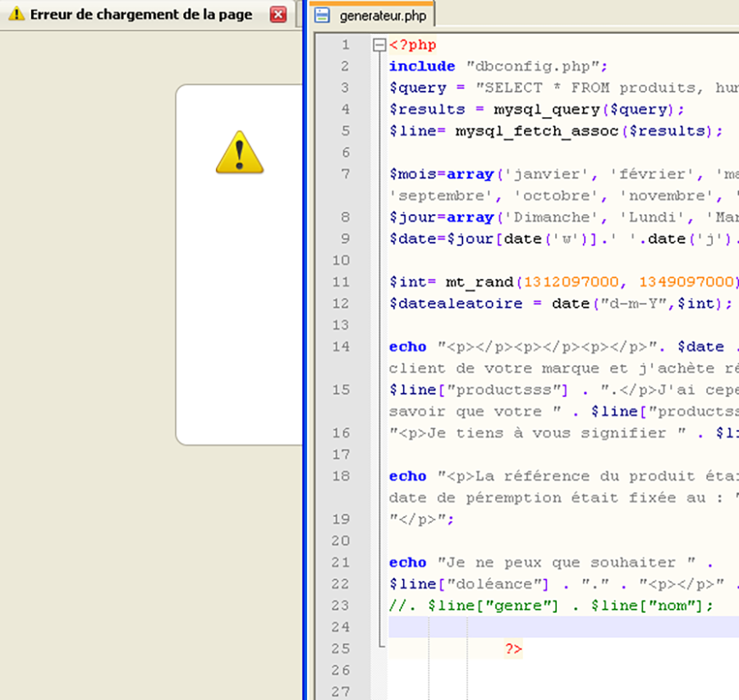Viewport: 739px width, 700px height.
Task: Click 'mysql_query' in the code on line 4
Action: coord(547,110)
